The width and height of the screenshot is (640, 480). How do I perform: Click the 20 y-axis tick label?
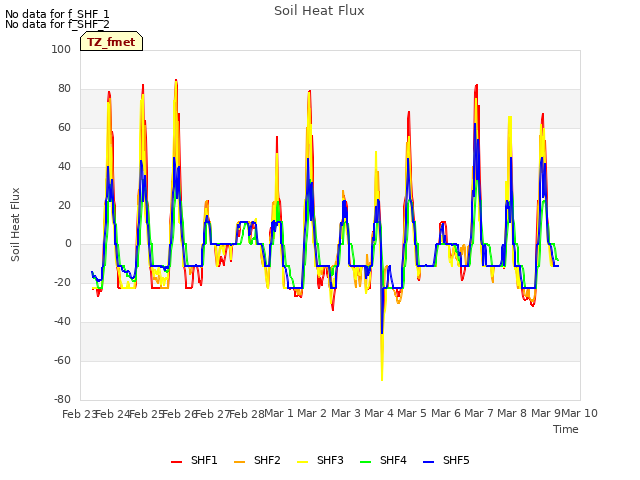[x=64, y=205]
